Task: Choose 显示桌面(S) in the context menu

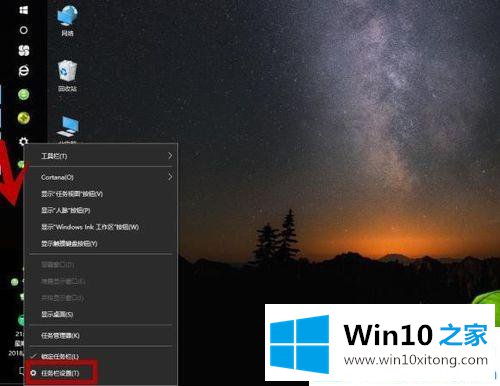Action: tap(102, 314)
